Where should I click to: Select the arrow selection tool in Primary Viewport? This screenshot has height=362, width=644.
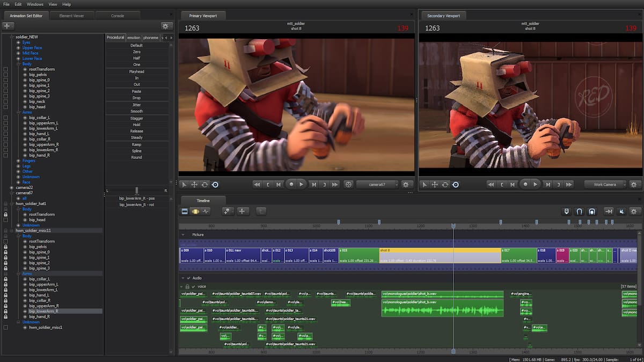[x=184, y=184]
